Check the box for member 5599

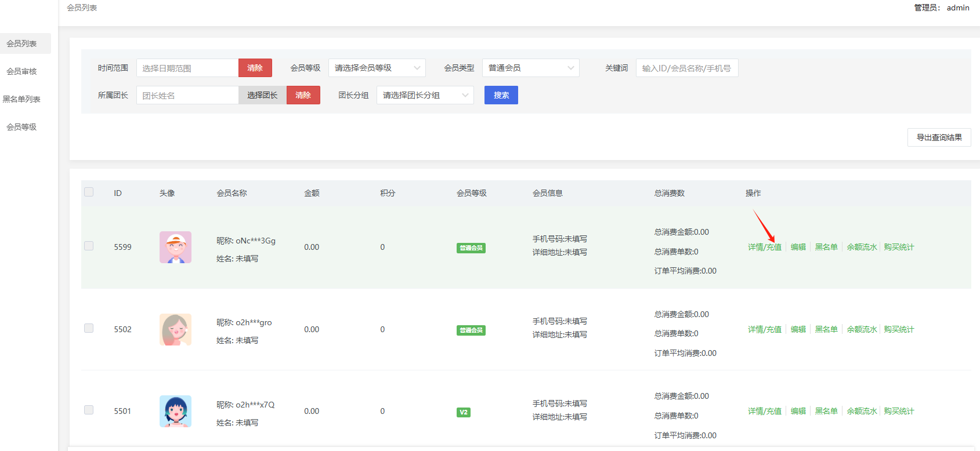pyautogui.click(x=89, y=246)
